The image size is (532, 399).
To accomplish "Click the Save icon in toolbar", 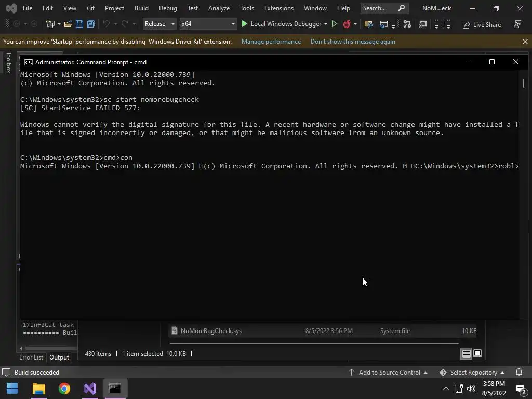I will coord(79,24).
